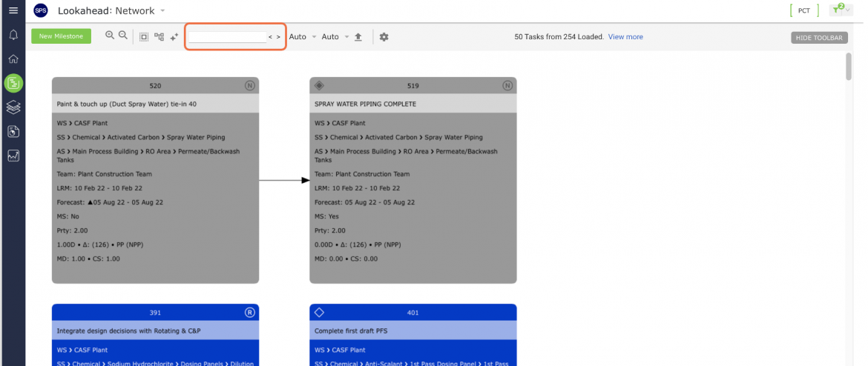Click 'Forecast: ▲05 Aug 22 - 05 Aug 22' in task 520
The image size is (868, 366).
coord(110,202)
